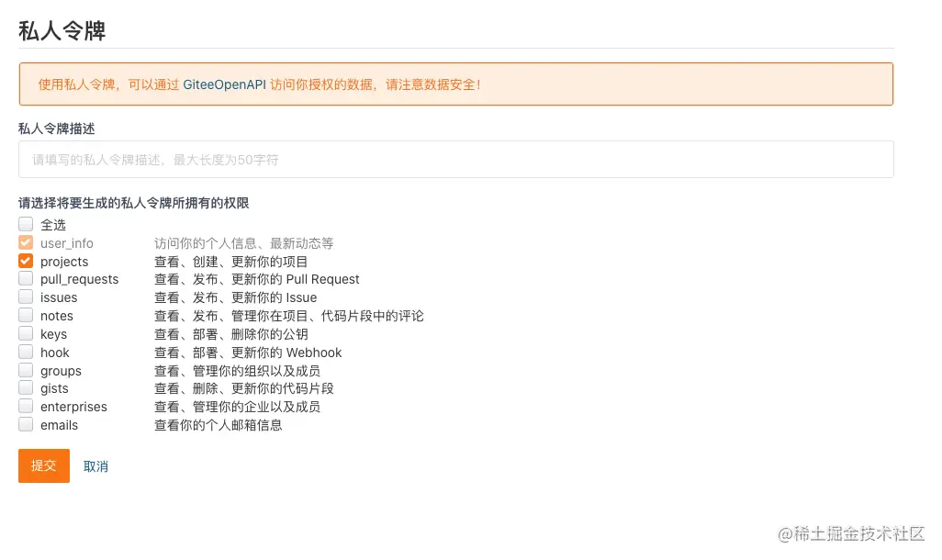Image resolution: width=942 pixels, height=560 pixels.
Task: Enable the enterprises permission
Action: pyautogui.click(x=25, y=407)
